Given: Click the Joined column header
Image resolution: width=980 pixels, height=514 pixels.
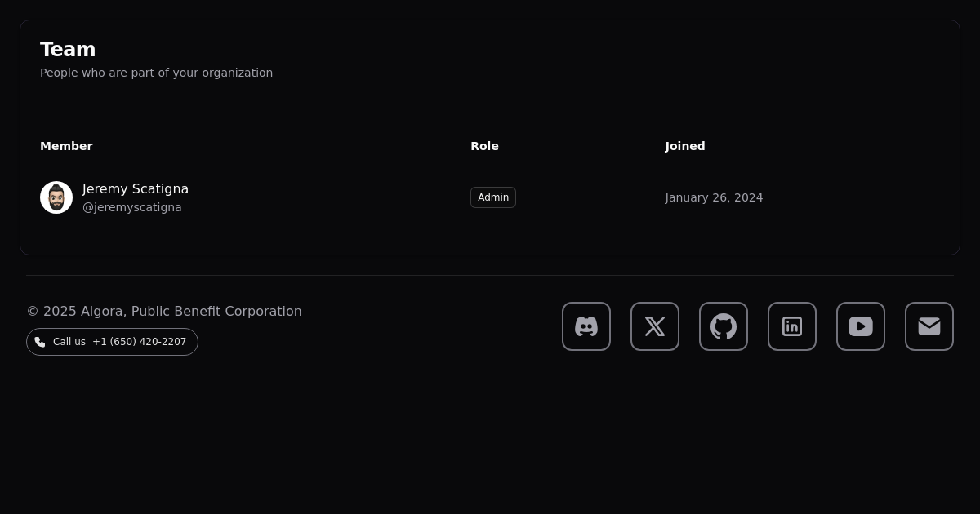Looking at the screenshot, I should pyautogui.click(x=684, y=146).
